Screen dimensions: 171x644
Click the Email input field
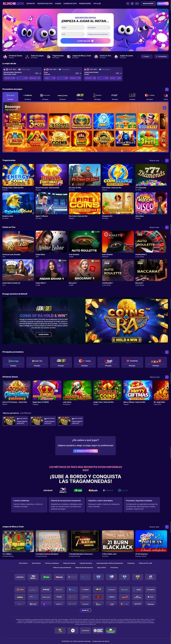(x=73, y=28)
